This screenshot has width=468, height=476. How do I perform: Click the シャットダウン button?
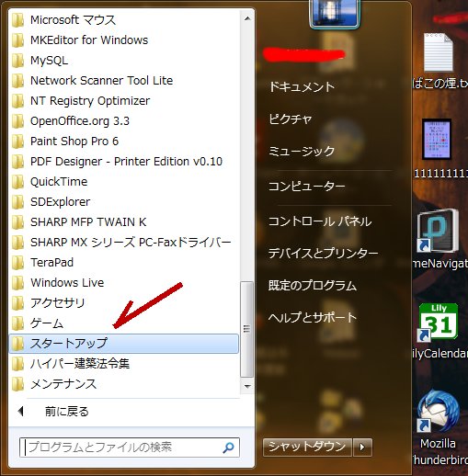tap(307, 448)
